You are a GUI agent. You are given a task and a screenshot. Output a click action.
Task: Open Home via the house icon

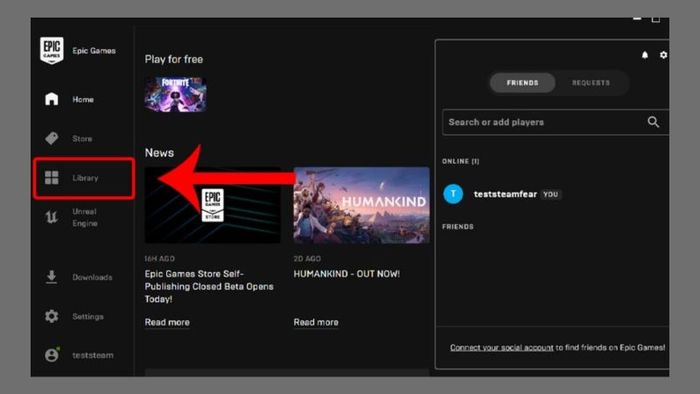point(52,99)
